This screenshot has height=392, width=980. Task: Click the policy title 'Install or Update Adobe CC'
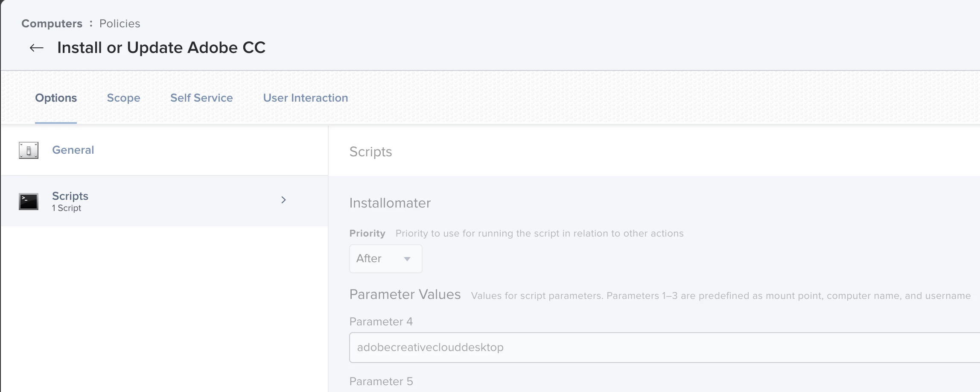161,47
